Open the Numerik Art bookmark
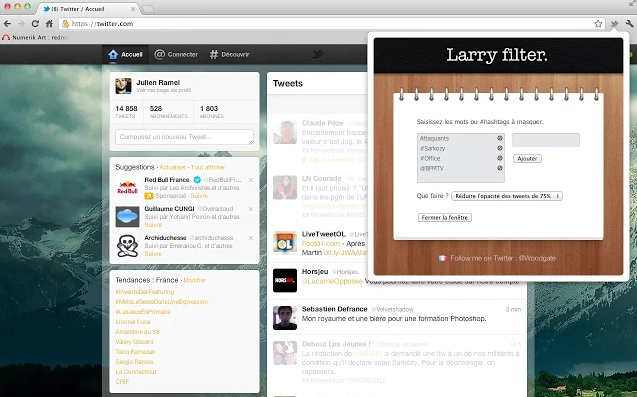 35,37
